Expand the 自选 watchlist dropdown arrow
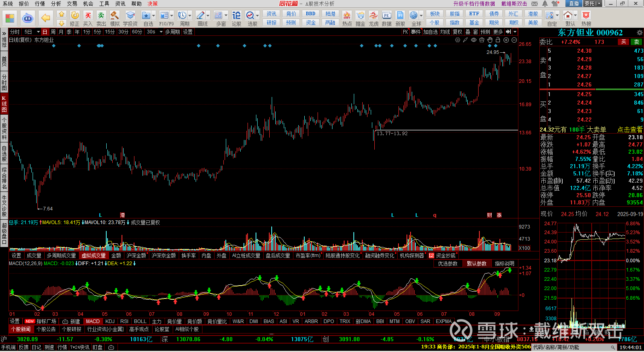The width and height of the screenshot is (644, 352). click(x=154, y=16)
